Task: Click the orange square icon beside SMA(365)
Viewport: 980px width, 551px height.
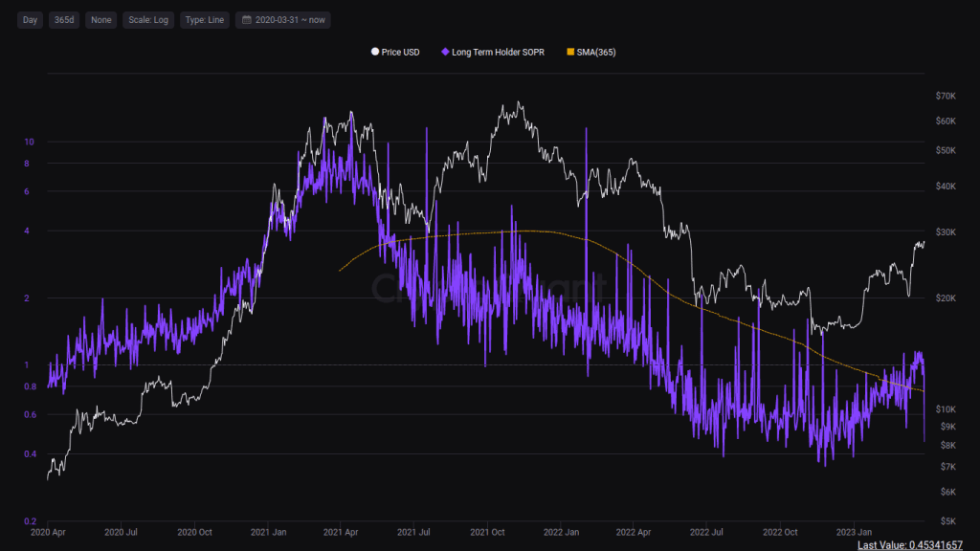Action: (x=572, y=52)
